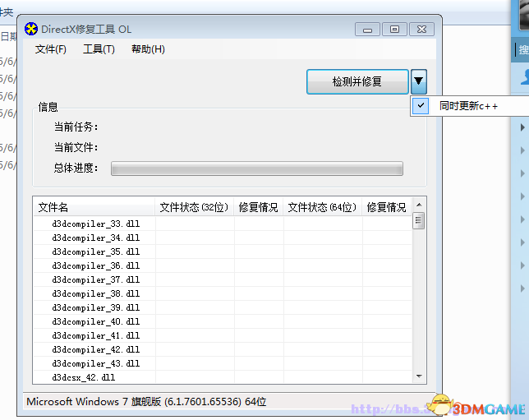
Task: Close the DirectX修复工具 window
Action: click(x=421, y=30)
